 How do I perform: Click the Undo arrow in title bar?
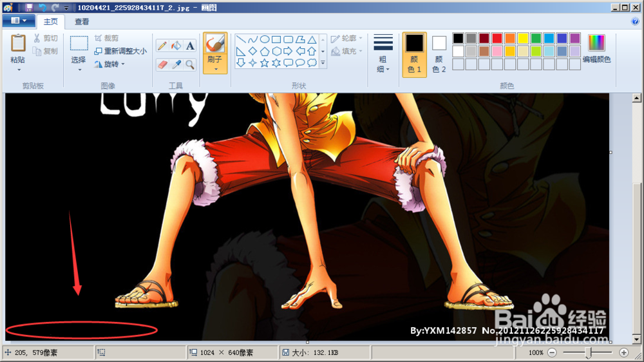(x=43, y=7)
